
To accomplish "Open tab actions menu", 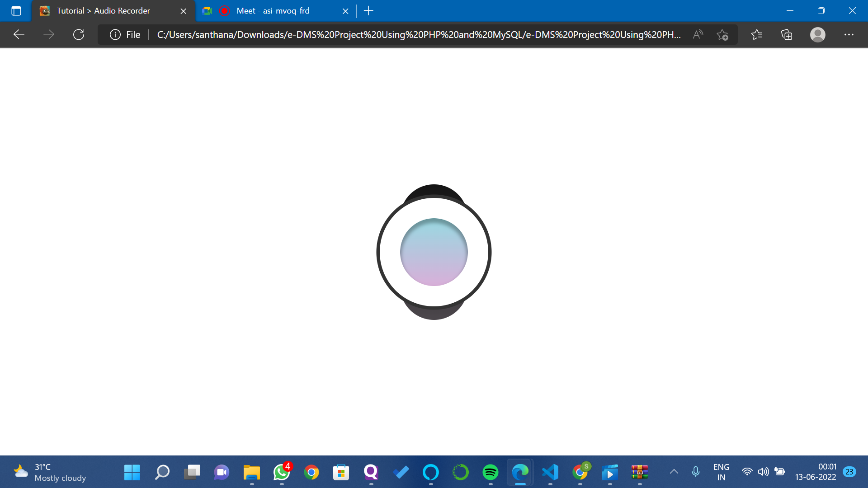I will click(x=16, y=11).
